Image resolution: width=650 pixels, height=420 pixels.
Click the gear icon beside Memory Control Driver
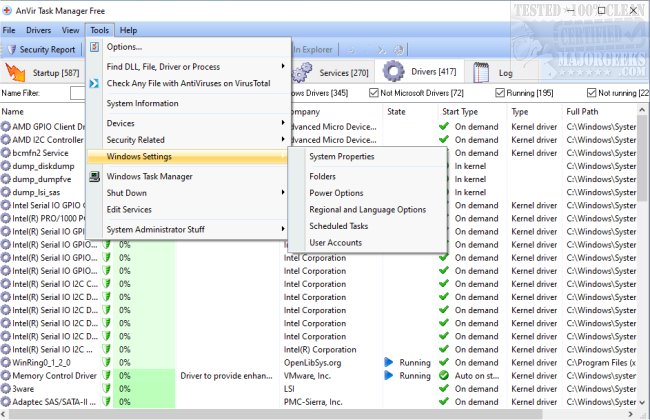[5, 376]
